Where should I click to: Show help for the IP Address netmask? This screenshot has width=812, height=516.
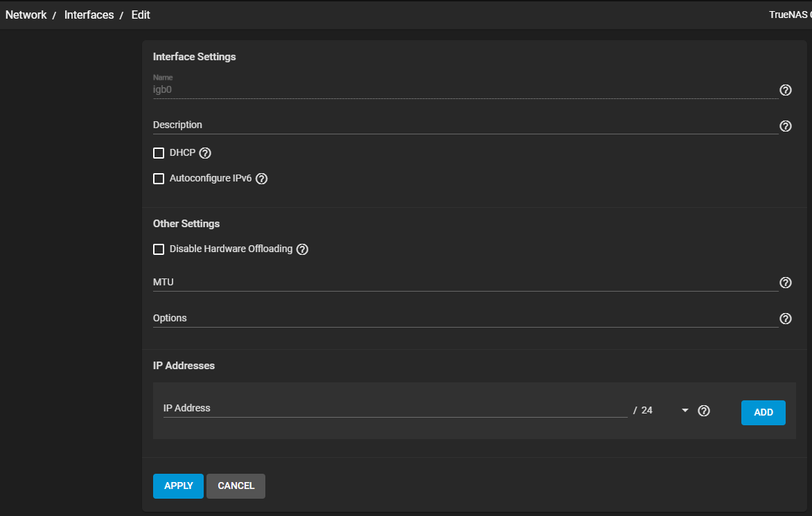(x=704, y=411)
